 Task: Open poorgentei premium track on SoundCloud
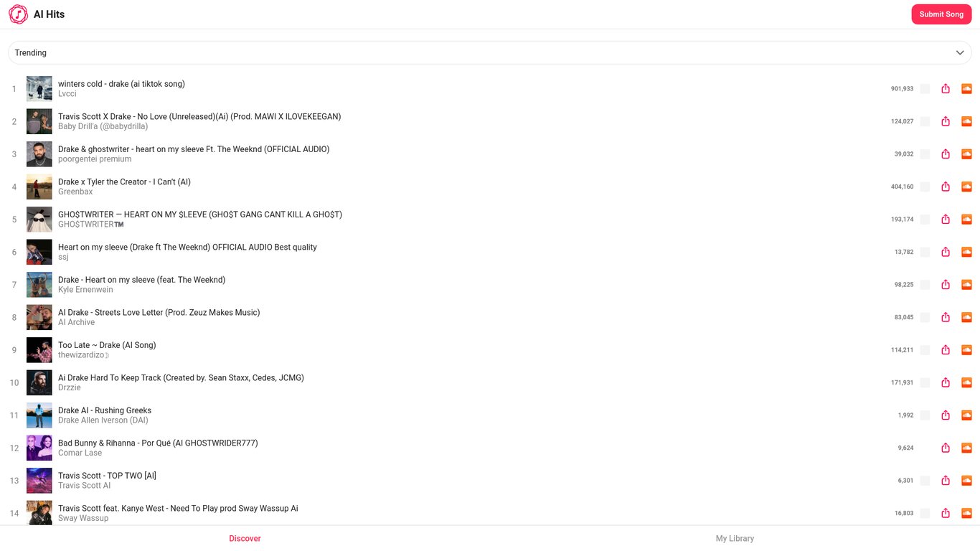(966, 154)
